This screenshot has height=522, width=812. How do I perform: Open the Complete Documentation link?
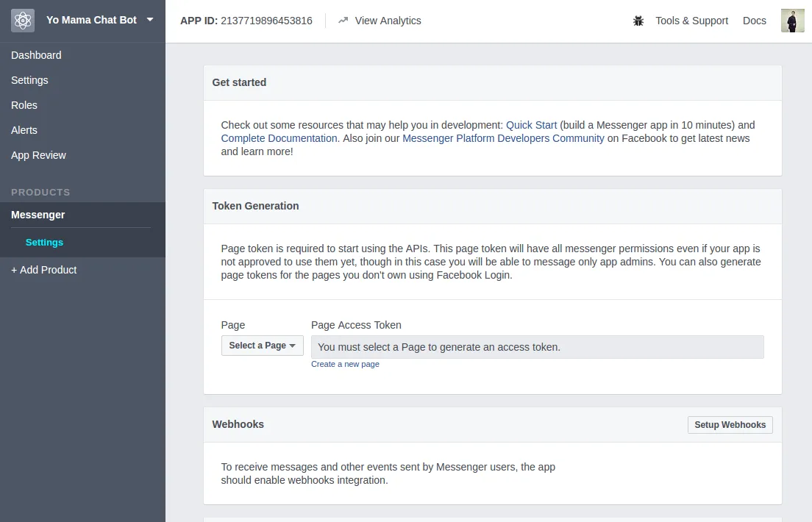pos(279,138)
